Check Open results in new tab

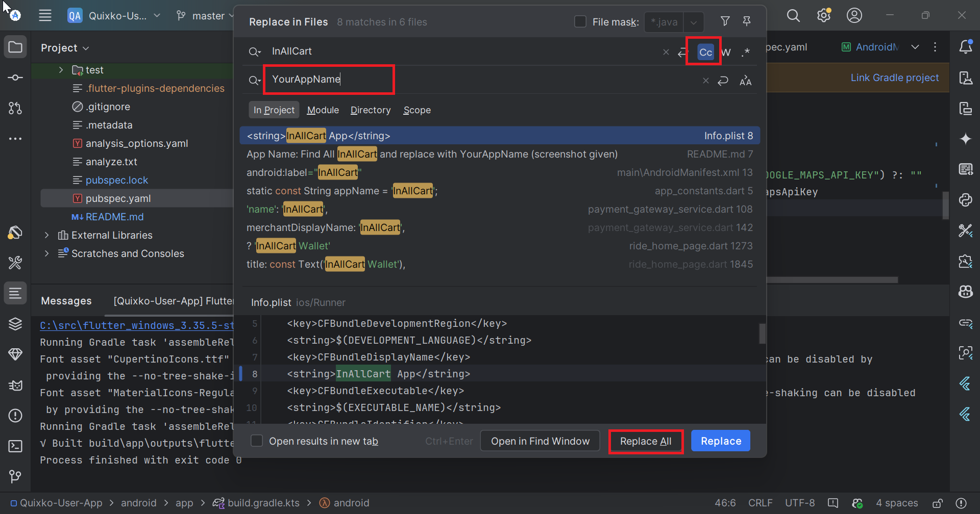257,441
